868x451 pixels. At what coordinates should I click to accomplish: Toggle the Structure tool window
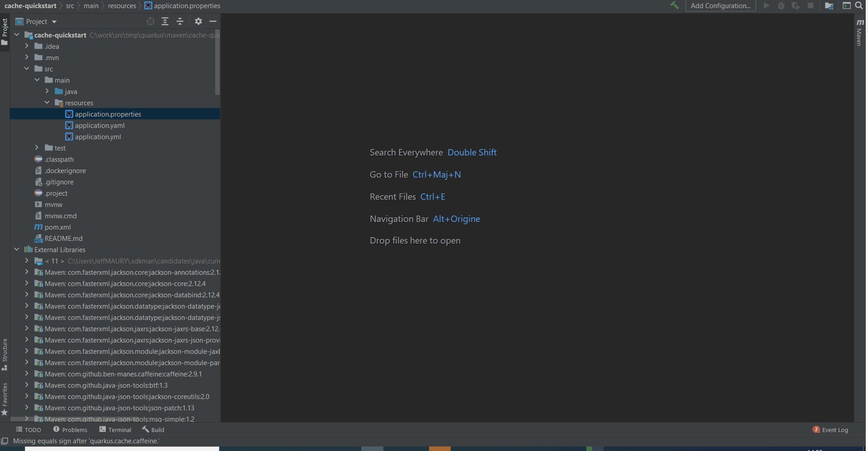click(x=5, y=350)
